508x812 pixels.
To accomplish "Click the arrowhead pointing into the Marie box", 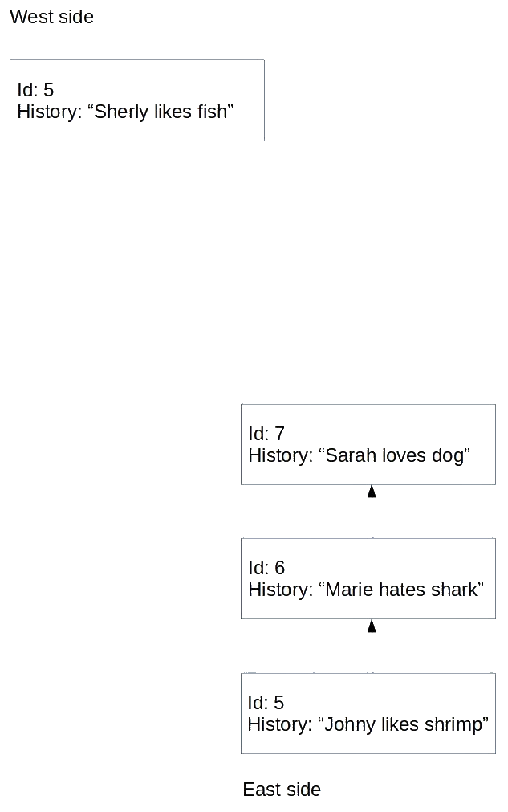I will (x=372, y=626).
